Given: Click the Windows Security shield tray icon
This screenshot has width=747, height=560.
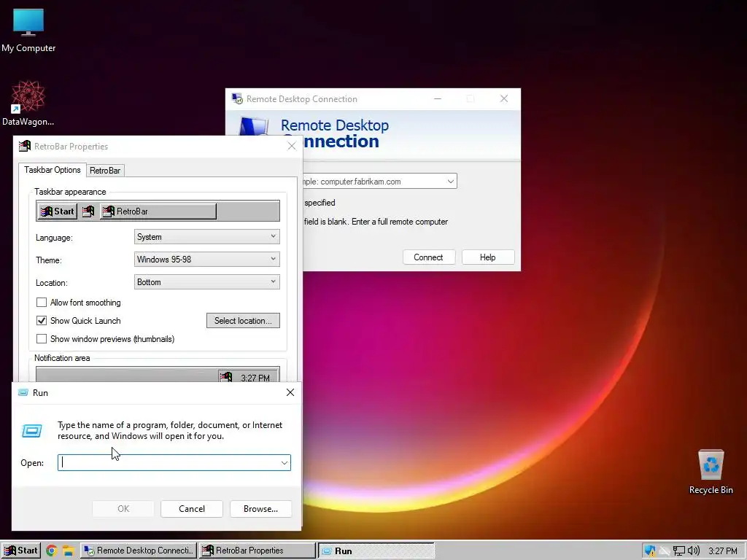Looking at the screenshot, I should coord(650,551).
